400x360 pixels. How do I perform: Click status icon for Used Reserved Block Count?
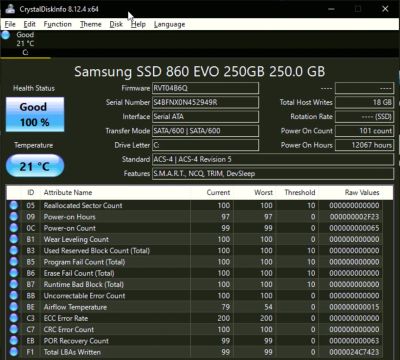[14, 251]
